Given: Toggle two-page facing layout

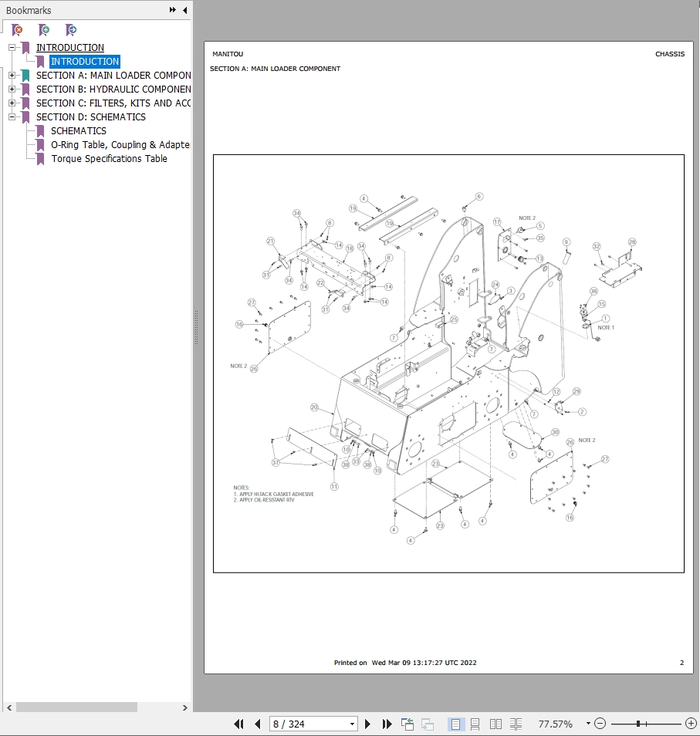Looking at the screenshot, I should click(x=496, y=724).
